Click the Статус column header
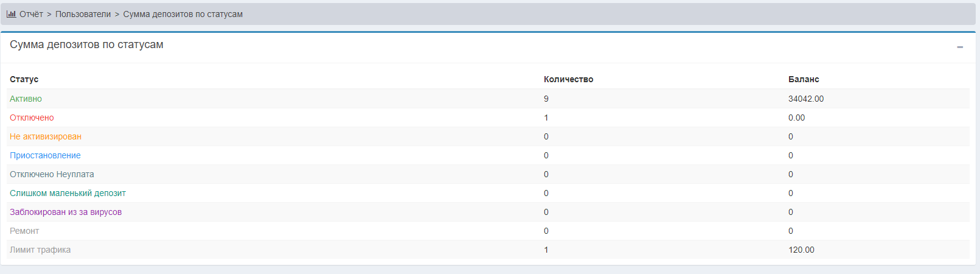 pyautogui.click(x=24, y=79)
